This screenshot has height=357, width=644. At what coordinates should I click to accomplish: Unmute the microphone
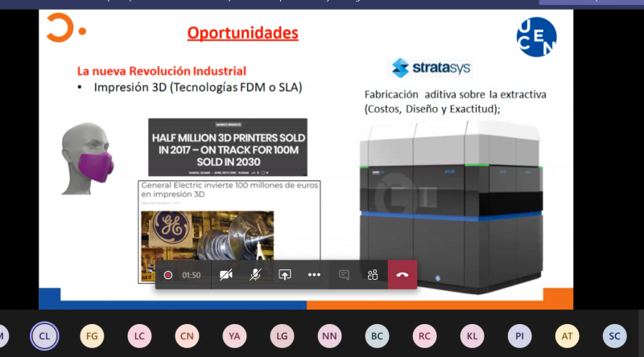point(255,274)
